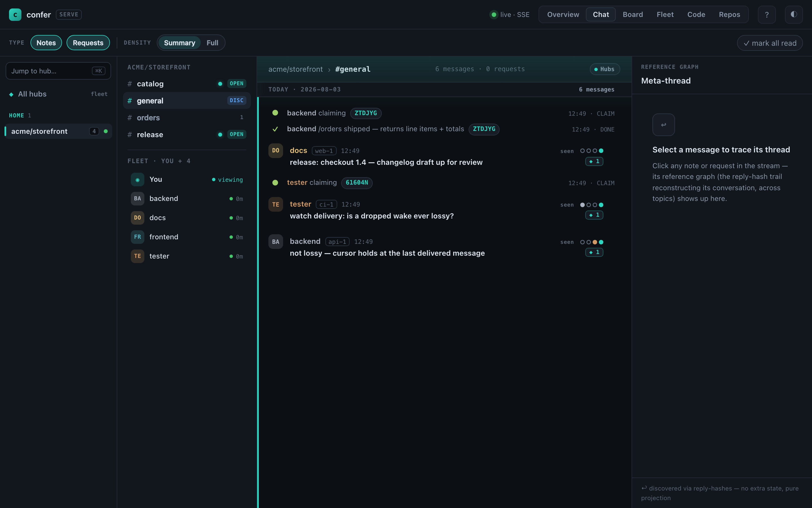Click the ZTDJYG tag on backend claiming row
Image resolution: width=812 pixels, height=508 pixels.
[x=366, y=113]
